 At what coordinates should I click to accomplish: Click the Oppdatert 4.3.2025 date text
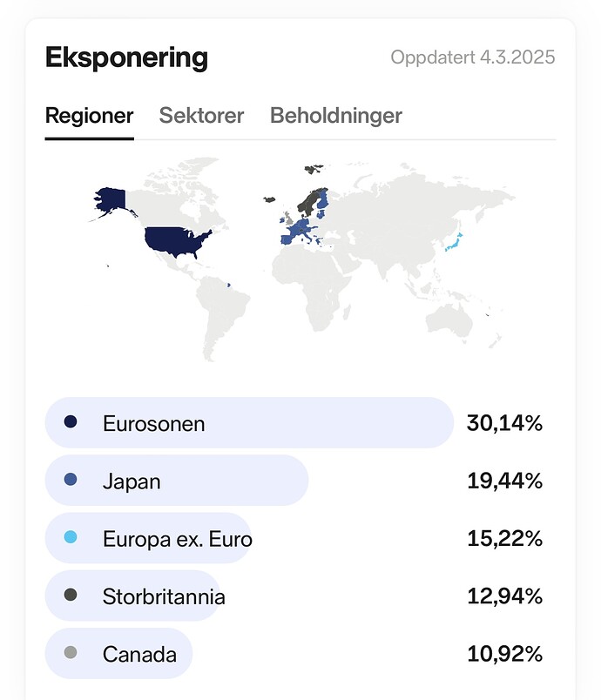473,57
